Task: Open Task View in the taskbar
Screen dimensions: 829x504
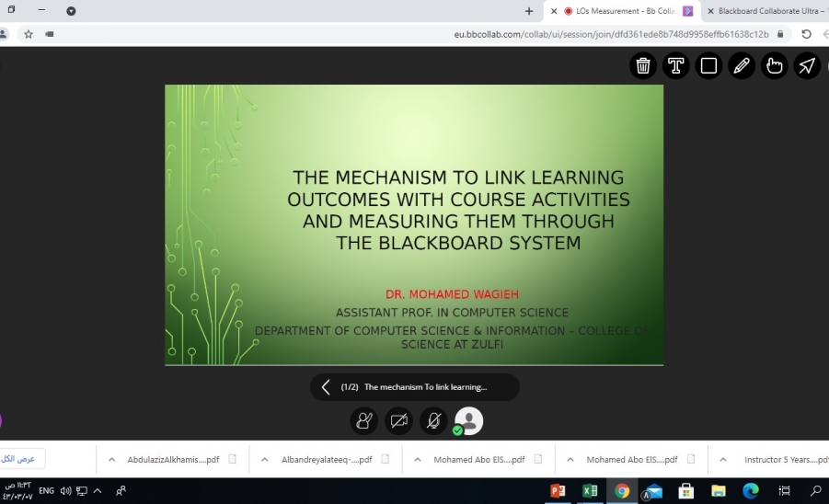Action: click(784, 491)
